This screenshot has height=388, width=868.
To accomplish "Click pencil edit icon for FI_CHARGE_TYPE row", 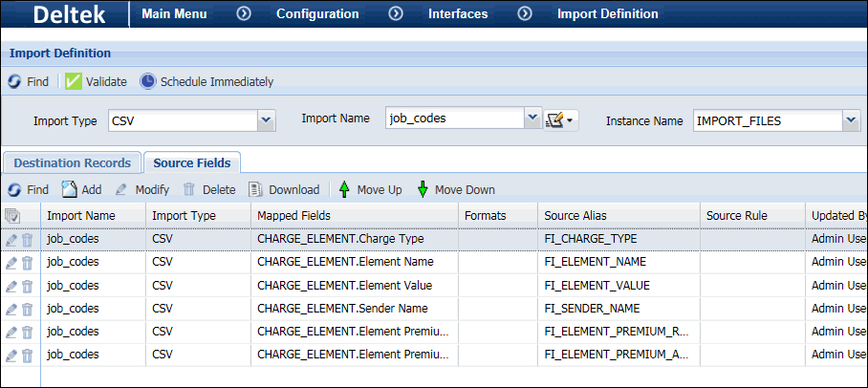I will tap(11, 239).
